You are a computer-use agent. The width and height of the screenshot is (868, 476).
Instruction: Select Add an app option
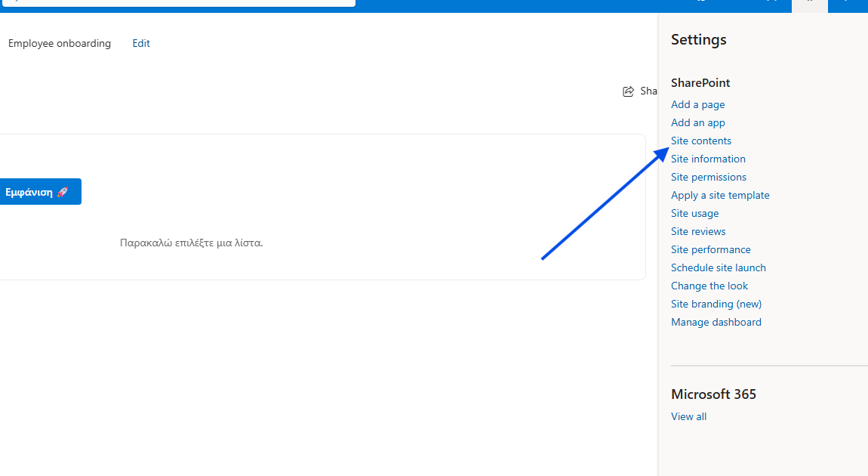pos(697,123)
